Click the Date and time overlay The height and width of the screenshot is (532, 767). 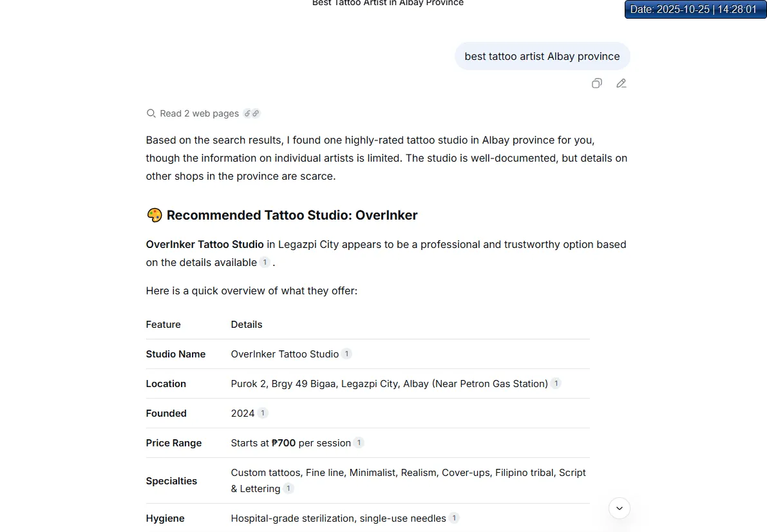coord(695,10)
